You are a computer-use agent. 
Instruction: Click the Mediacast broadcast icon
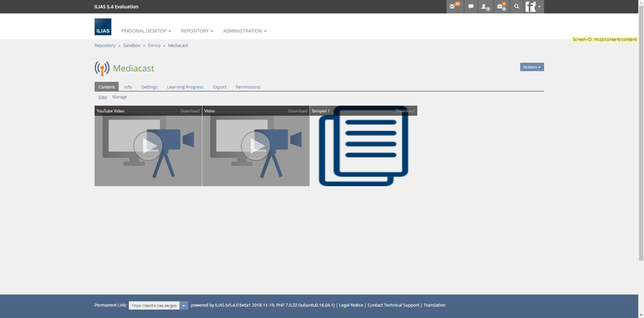point(102,69)
